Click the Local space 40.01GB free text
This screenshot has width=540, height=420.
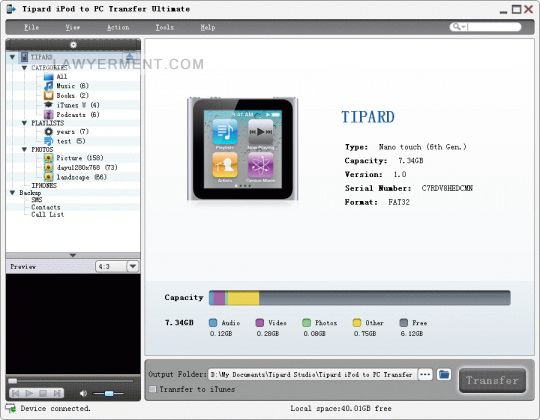pos(341,409)
